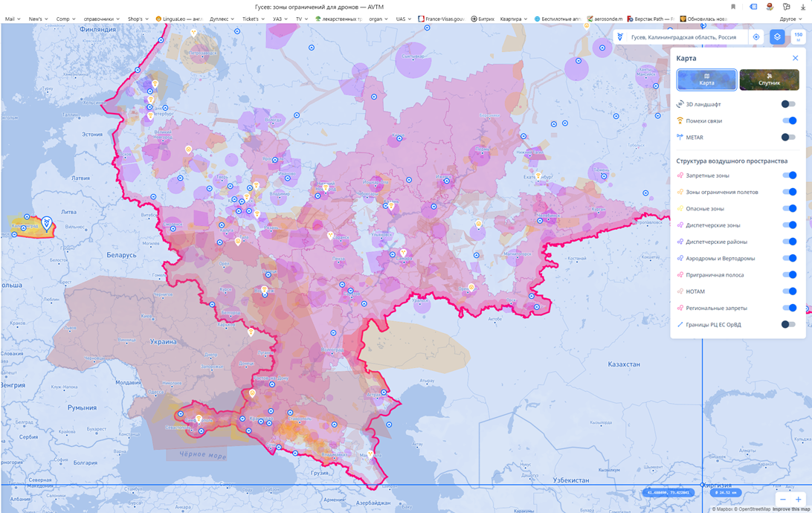Click the coordinates readout 41.488490, 73.422841
Image resolution: width=812 pixels, height=513 pixels.
[x=668, y=492]
